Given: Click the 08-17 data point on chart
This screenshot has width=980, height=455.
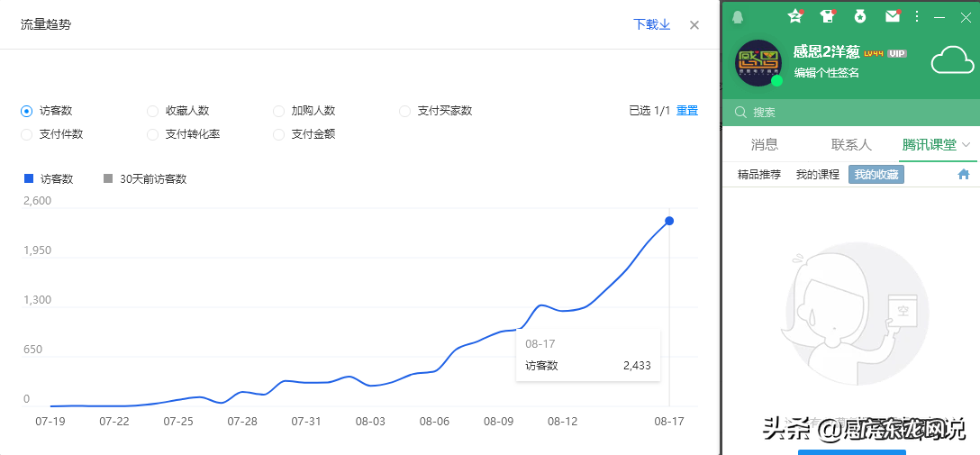Looking at the screenshot, I should 669,221.
